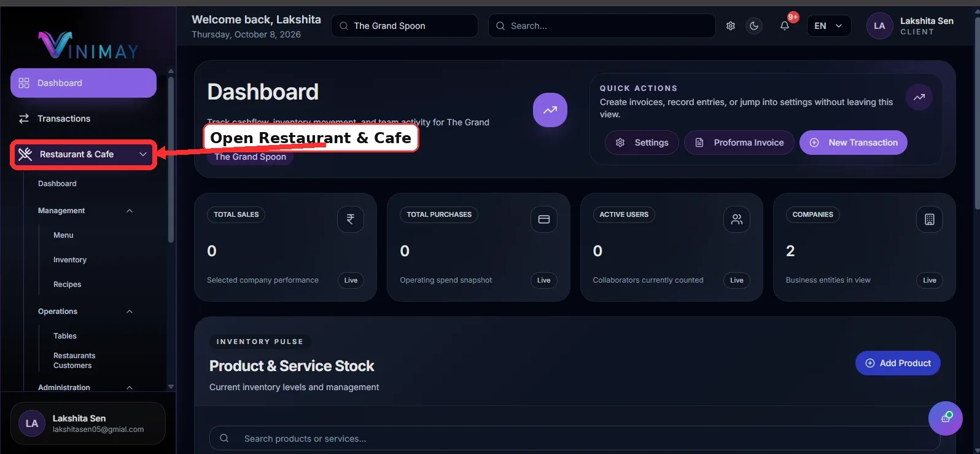Open Inventory under Management
The width and height of the screenshot is (980, 454).
click(70, 260)
